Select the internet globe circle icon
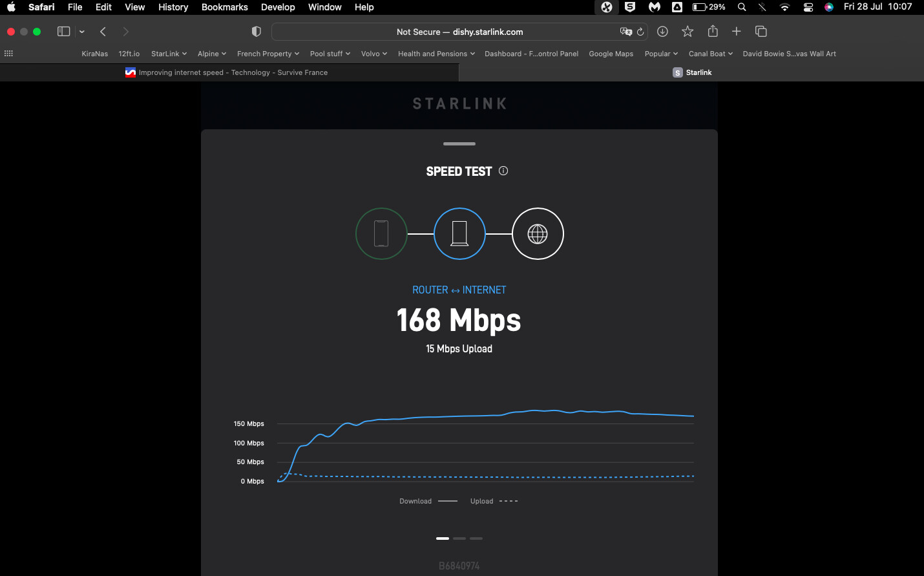Viewport: 924px width, 576px height. [538, 233]
